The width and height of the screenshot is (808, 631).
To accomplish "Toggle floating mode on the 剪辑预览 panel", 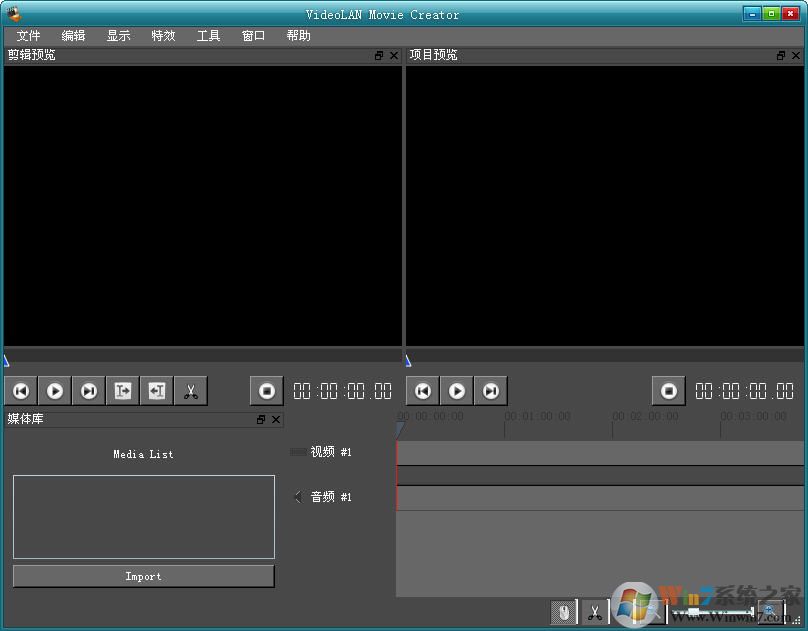I will (381, 55).
